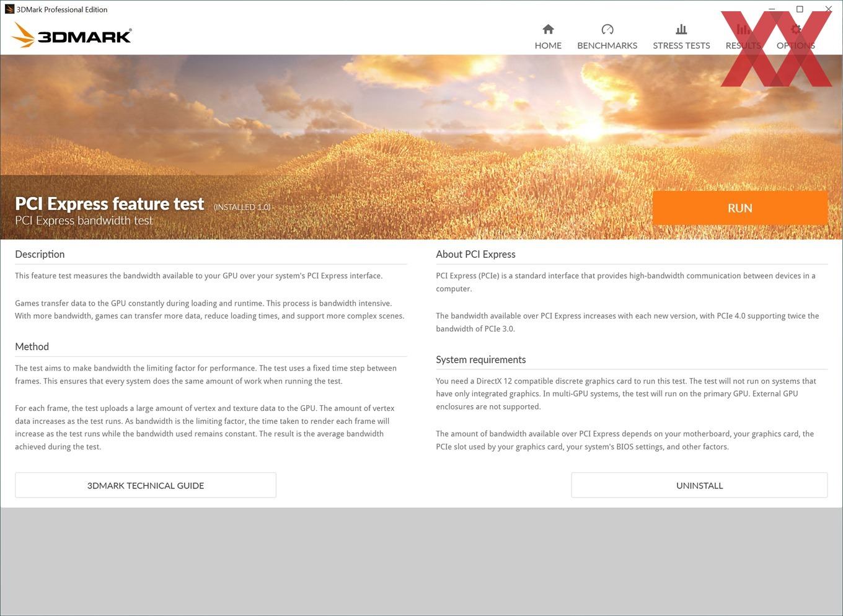Click the Home house icon
This screenshot has width=843, height=616.
[x=548, y=29]
